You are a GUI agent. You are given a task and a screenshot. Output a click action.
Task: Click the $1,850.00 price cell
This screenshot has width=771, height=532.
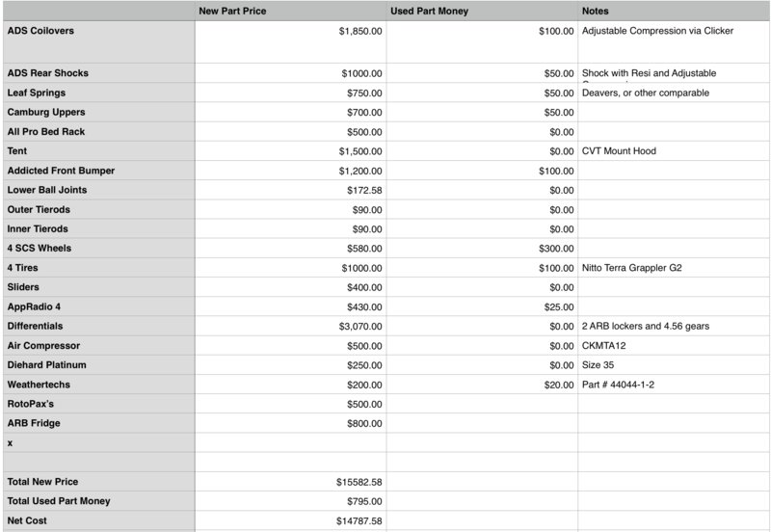point(291,41)
